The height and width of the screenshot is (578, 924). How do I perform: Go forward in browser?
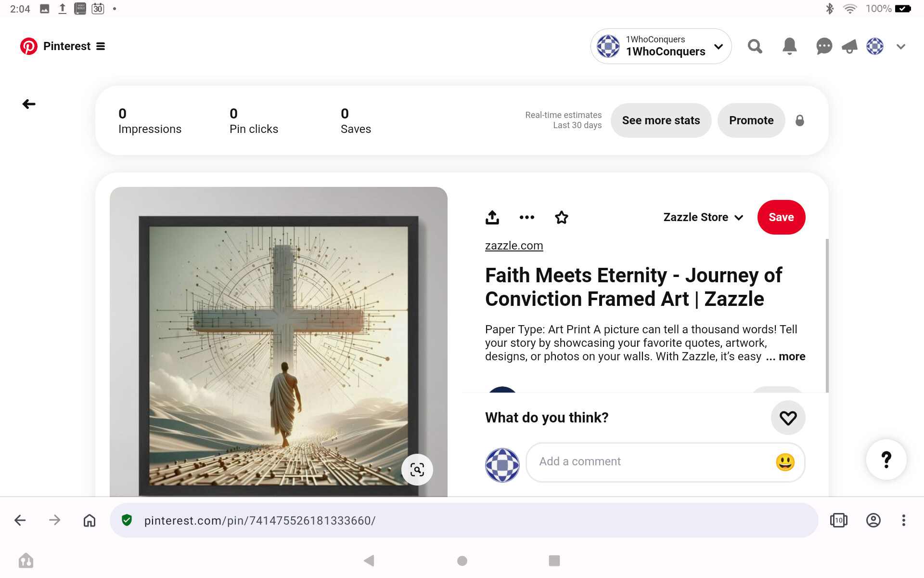pyautogui.click(x=55, y=520)
